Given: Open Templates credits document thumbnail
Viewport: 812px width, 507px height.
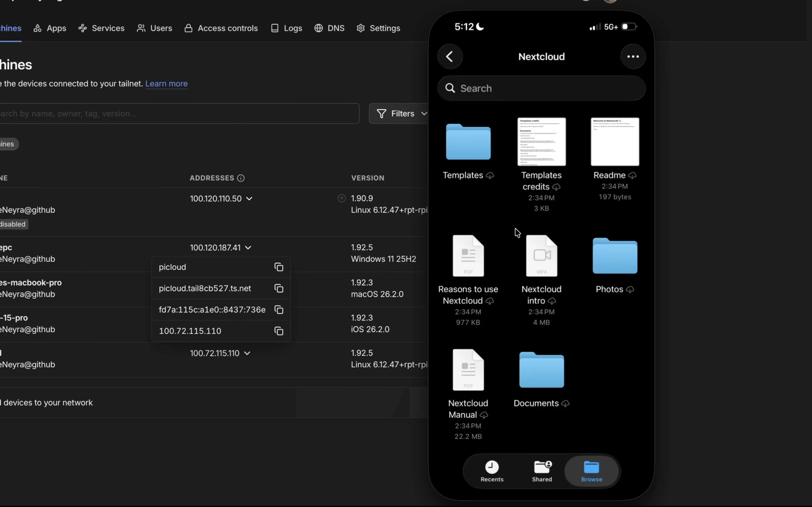Looking at the screenshot, I should (x=541, y=141).
